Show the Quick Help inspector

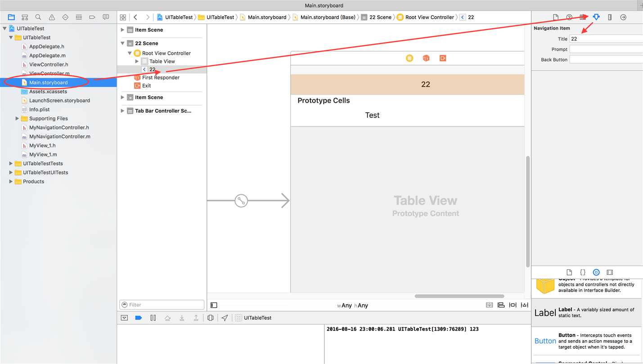pyautogui.click(x=569, y=17)
